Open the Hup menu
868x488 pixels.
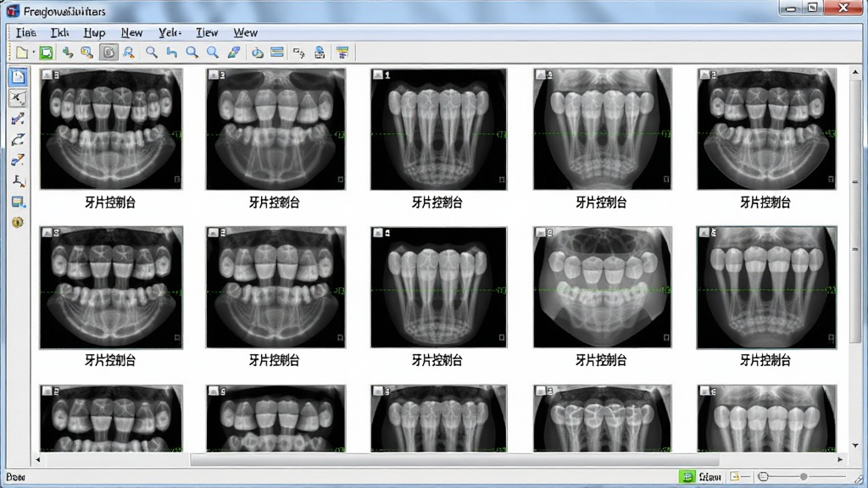95,33
